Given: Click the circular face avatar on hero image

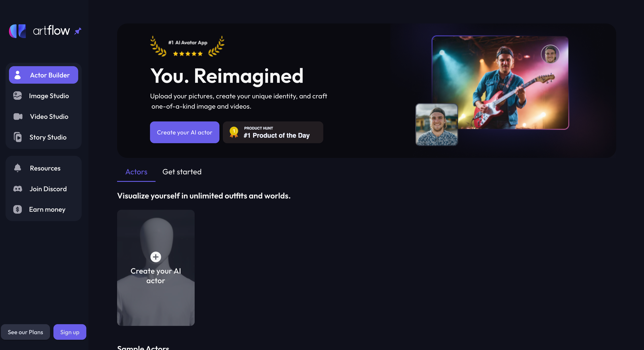Looking at the screenshot, I should coord(550,54).
